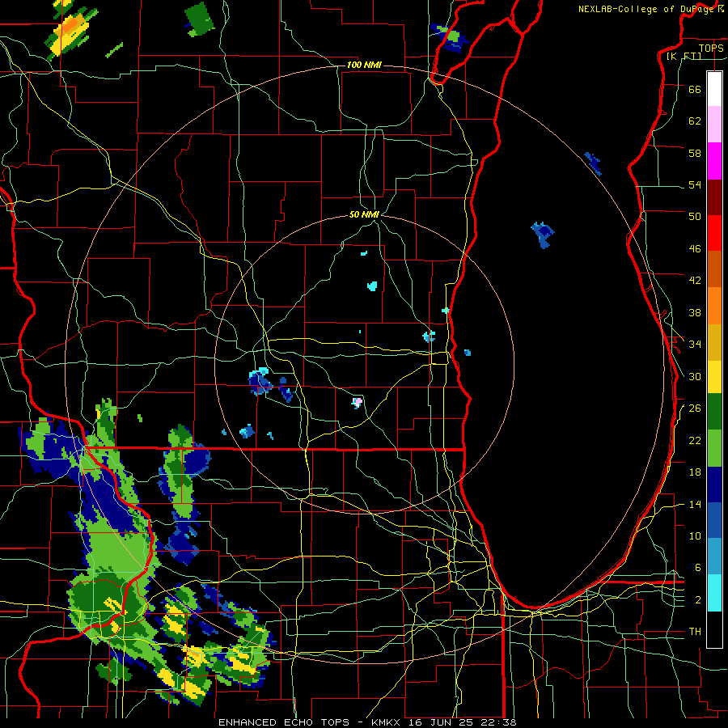The width and height of the screenshot is (728, 728).
Task: Click the dark red maroon legend swatch
Action: (714, 197)
